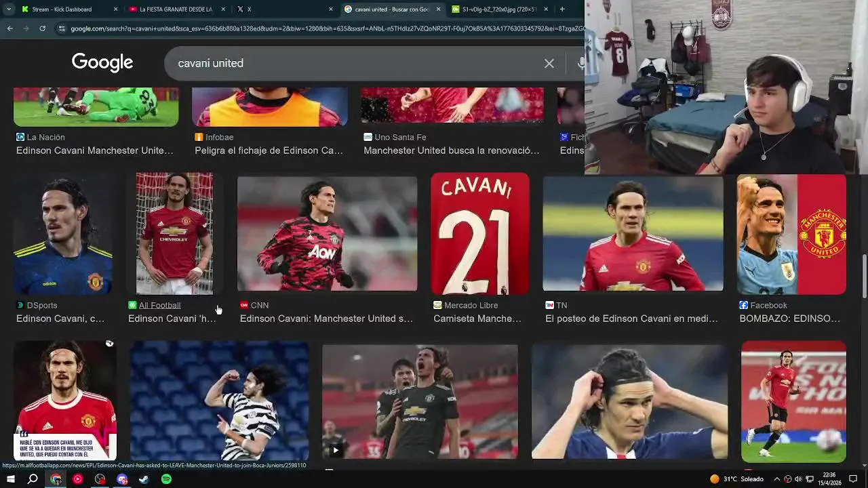Open the Facebook source link

(x=768, y=306)
